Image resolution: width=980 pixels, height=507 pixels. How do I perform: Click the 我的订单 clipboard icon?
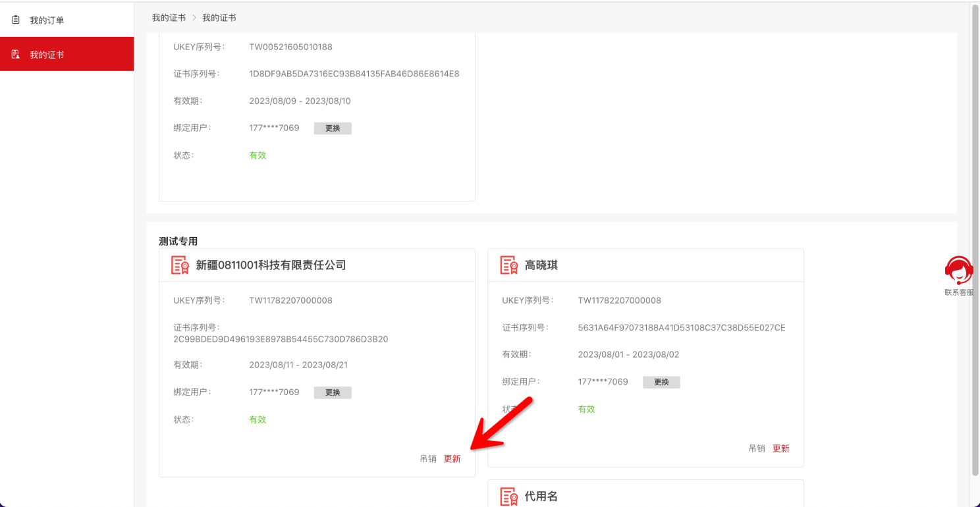(x=16, y=20)
